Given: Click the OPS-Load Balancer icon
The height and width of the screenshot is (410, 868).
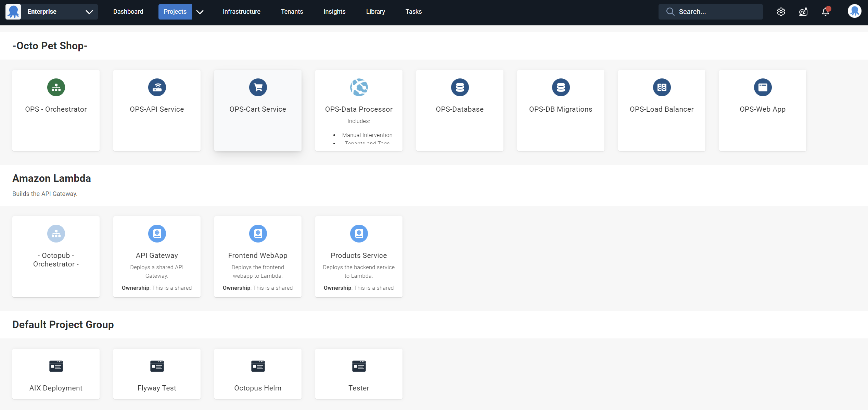Looking at the screenshot, I should tap(662, 87).
